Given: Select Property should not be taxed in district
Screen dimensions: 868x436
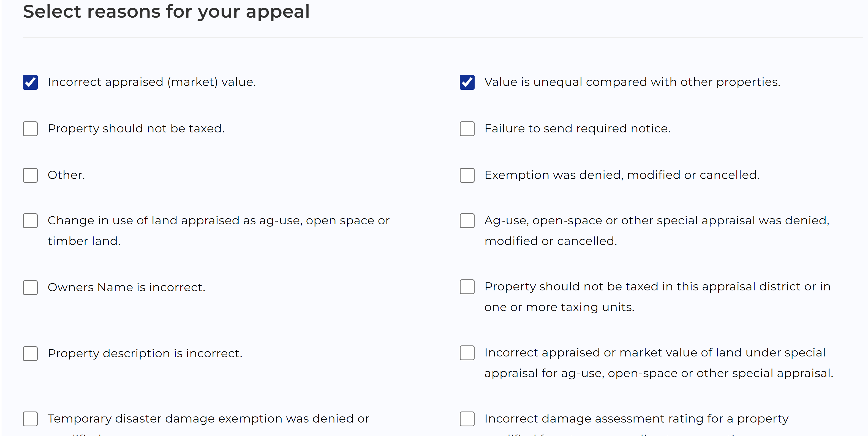Looking at the screenshot, I should [467, 287].
